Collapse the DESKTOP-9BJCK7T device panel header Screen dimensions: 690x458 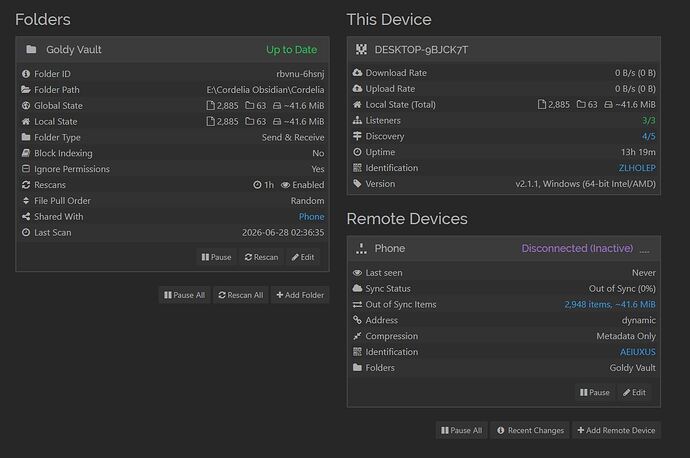point(504,49)
